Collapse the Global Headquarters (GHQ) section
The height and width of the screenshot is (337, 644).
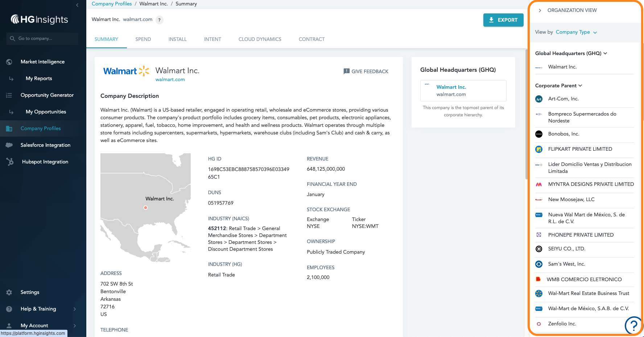(x=605, y=53)
